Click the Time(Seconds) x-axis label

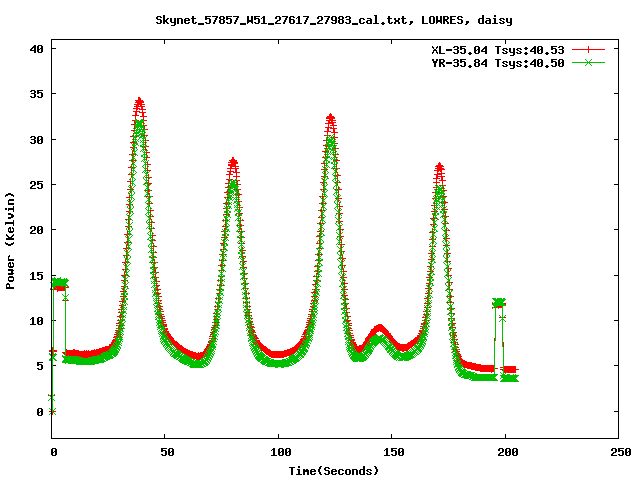[x=334, y=471]
